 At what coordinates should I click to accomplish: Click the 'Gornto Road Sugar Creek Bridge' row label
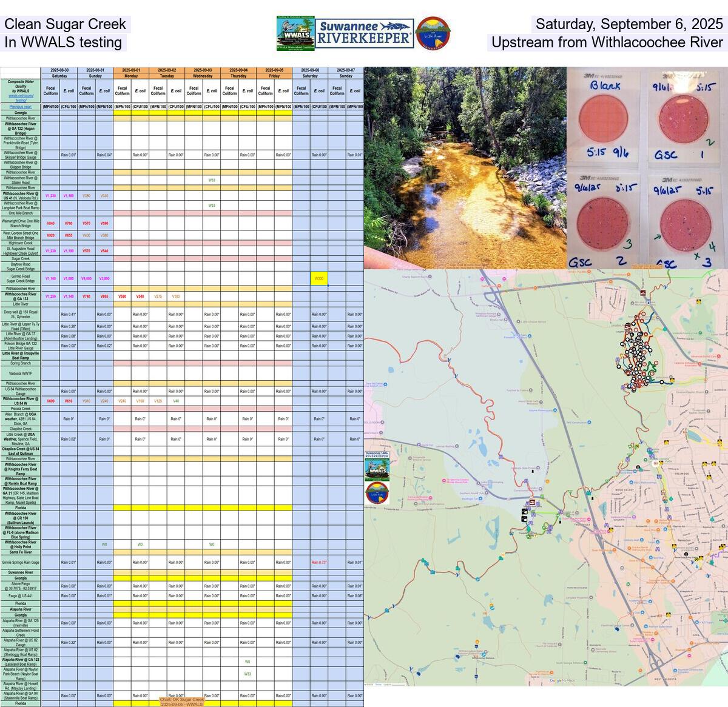click(x=21, y=278)
